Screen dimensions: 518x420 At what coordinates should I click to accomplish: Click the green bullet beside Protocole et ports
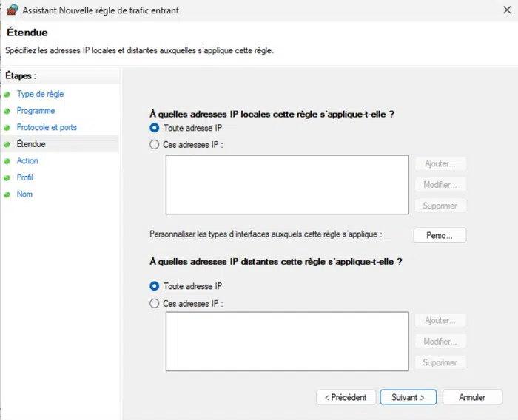tap(7, 128)
